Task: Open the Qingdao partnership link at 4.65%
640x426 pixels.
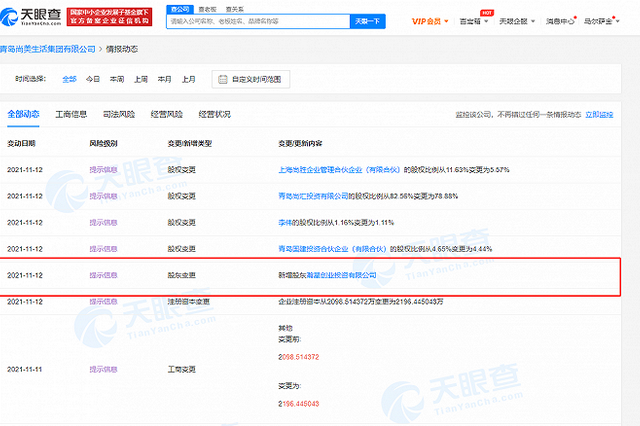Action: pyautogui.click(x=332, y=249)
